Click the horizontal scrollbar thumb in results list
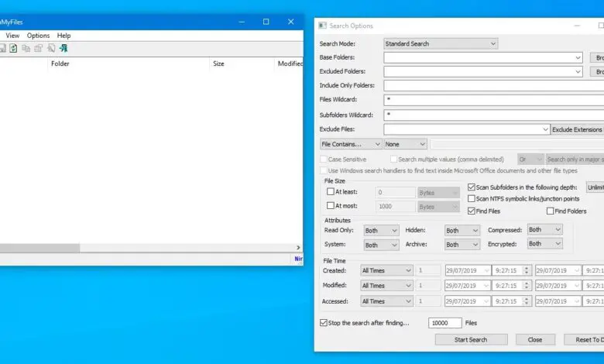Image resolution: width=604 pixels, height=364 pixels. 39,248
